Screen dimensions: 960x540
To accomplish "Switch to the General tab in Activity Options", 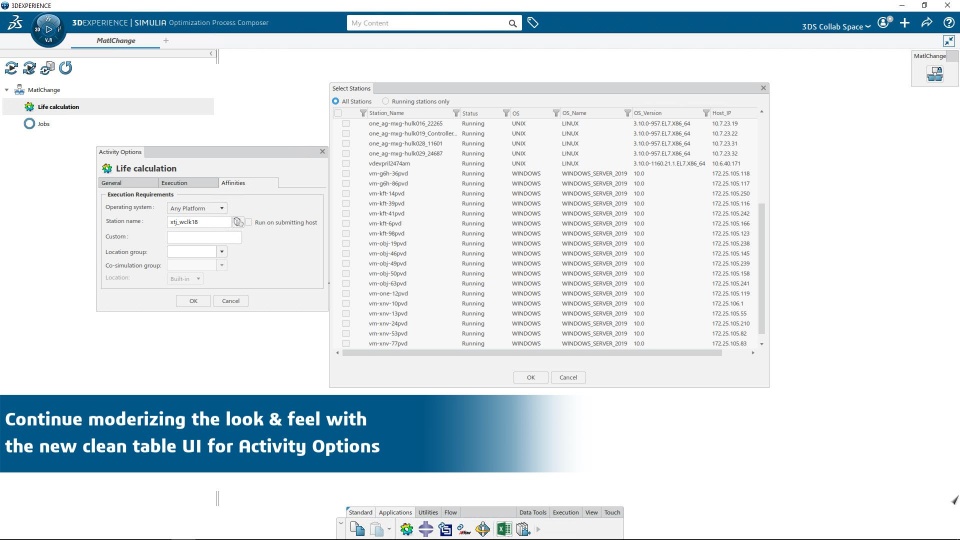I will (127, 182).
